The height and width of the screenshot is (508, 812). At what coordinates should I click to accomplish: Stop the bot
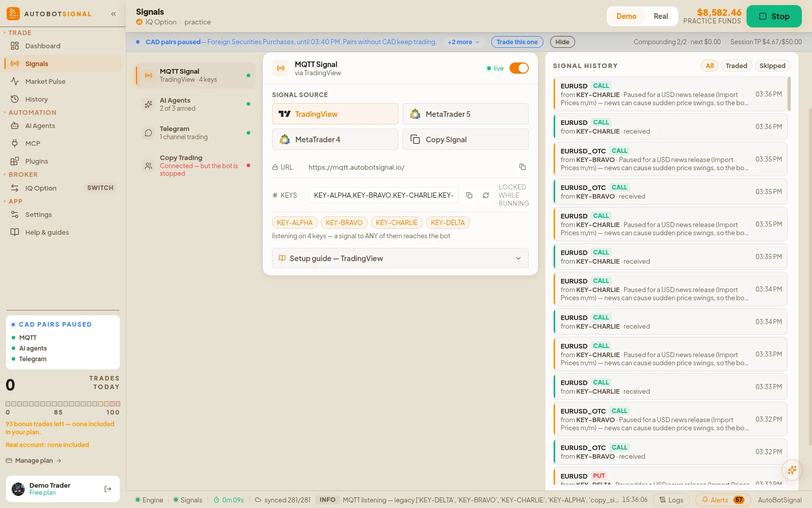point(774,16)
